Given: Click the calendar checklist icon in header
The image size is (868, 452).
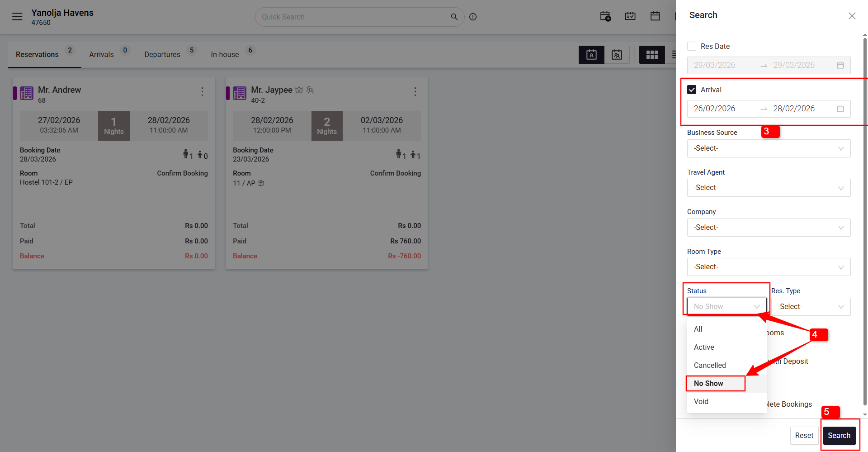Looking at the screenshot, I should 630,16.
